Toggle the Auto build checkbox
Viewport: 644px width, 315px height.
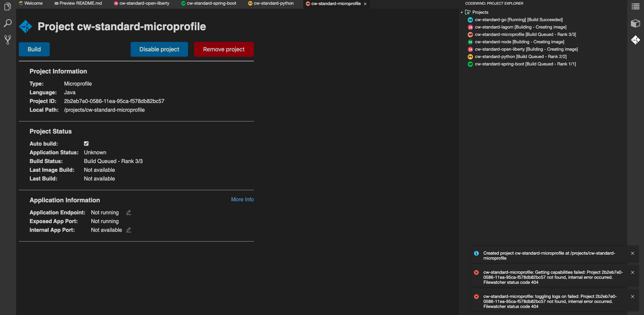pos(86,143)
